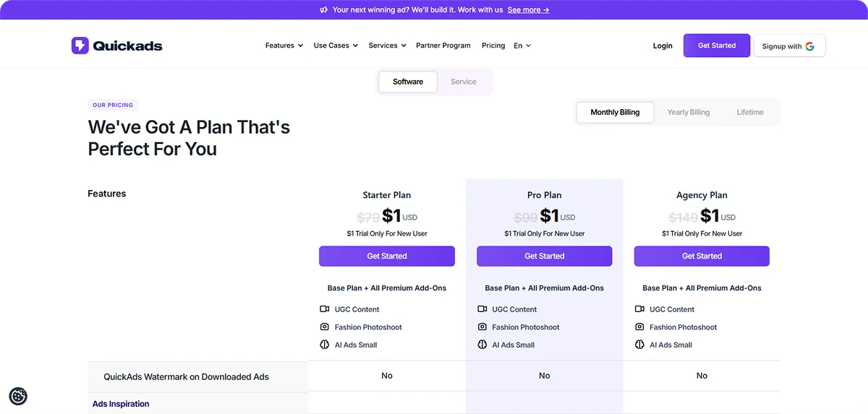Viewport: 868px width, 414px height.
Task: Select Monthly Billing option
Action: [615, 112]
